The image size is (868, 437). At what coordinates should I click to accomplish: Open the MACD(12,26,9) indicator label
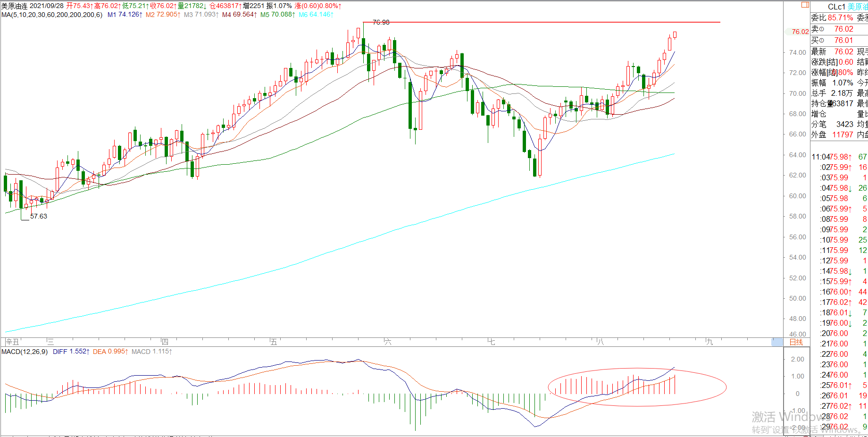coord(25,352)
